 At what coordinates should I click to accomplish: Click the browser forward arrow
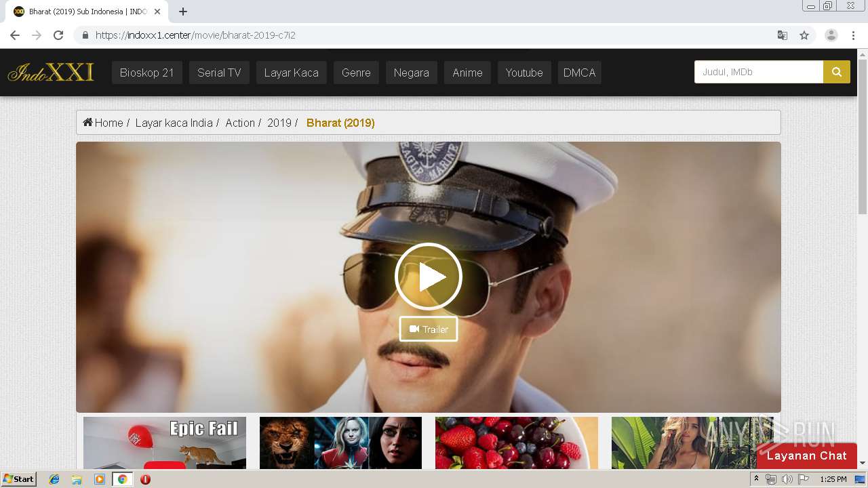coord(37,35)
